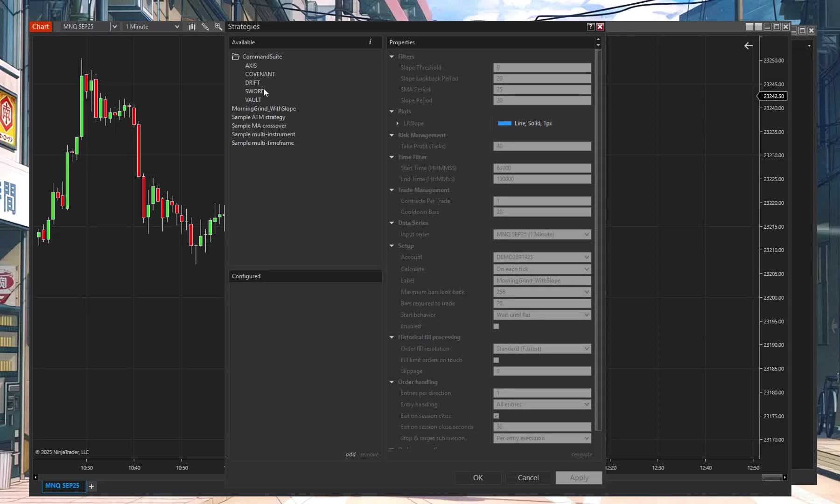
Task: Click the Apply button
Action: tap(579, 478)
